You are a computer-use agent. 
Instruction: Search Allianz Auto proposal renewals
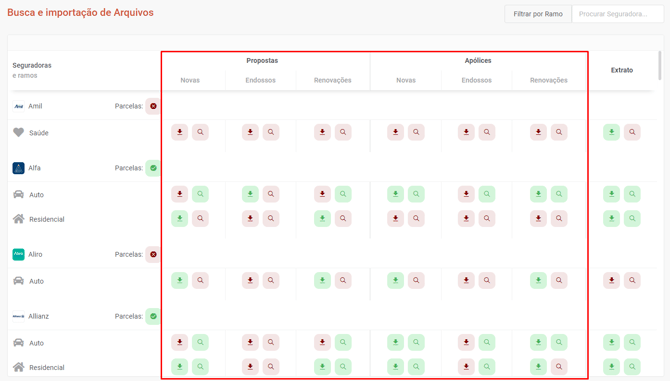tap(343, 342)
